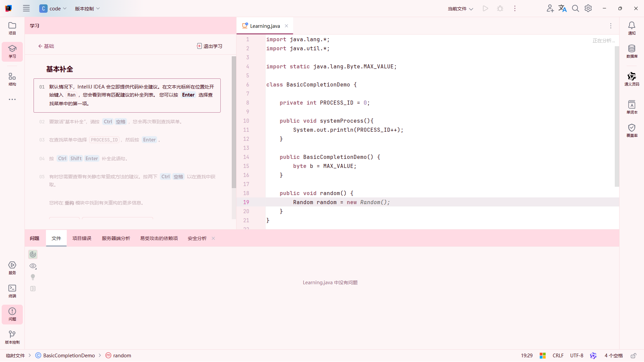Toggle the light bulb quick-fix button
Viewport: 644px width, 362px height.
(33, 277)
